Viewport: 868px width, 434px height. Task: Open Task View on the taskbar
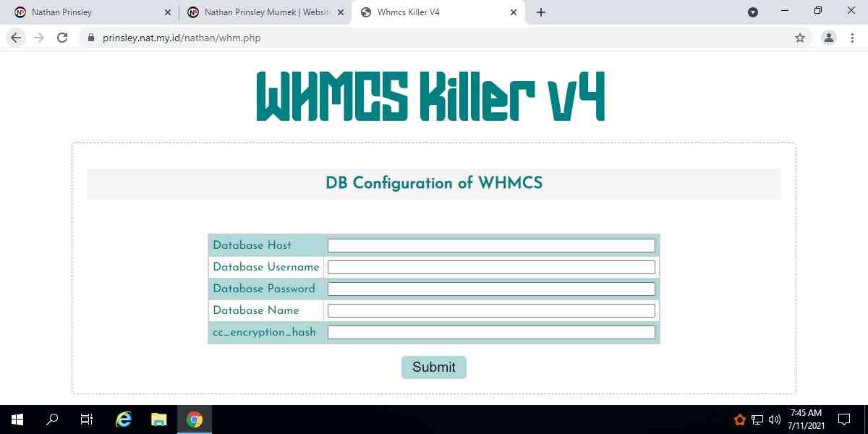click(87, 420)
